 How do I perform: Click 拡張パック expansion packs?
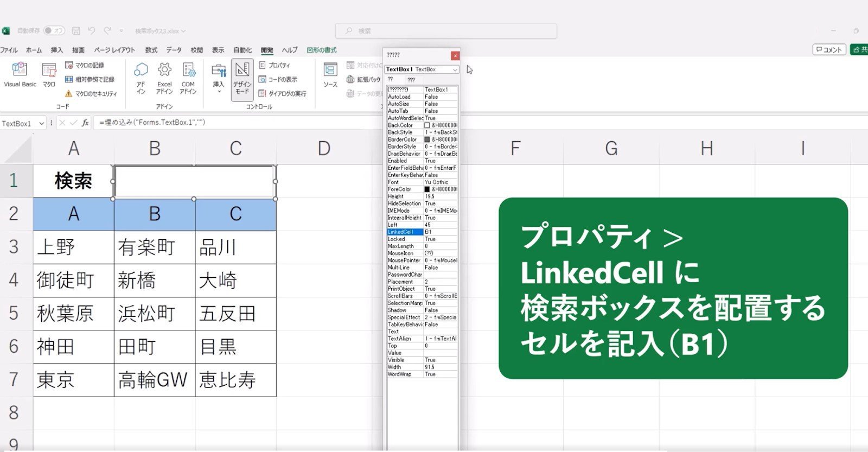[x=364, y=79]
